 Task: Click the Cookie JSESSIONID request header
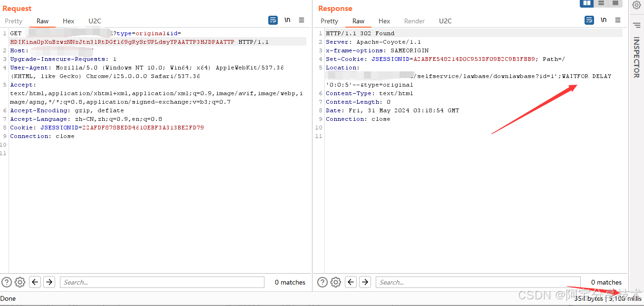click(107, 128)
